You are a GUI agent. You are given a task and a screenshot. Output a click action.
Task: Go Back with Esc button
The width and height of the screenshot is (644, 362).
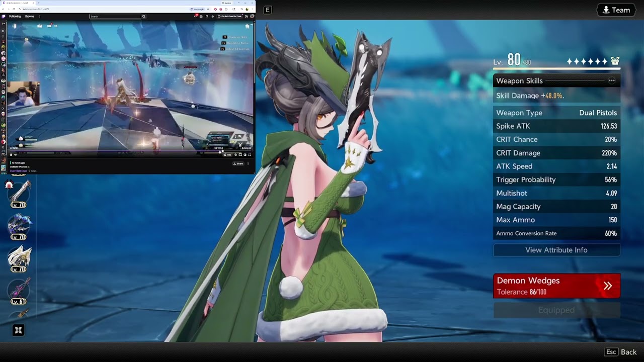click(x=621, y=352)
